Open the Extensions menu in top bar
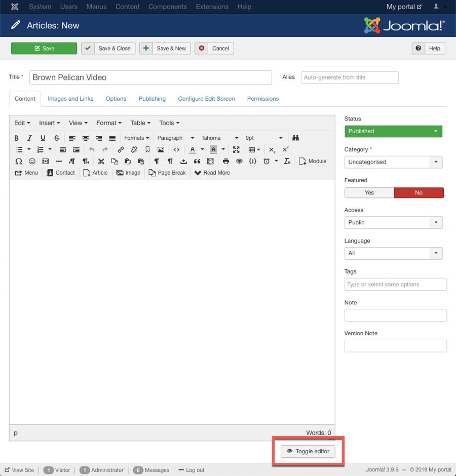Viewport: 456px width, 476px height. coord(212,7)
